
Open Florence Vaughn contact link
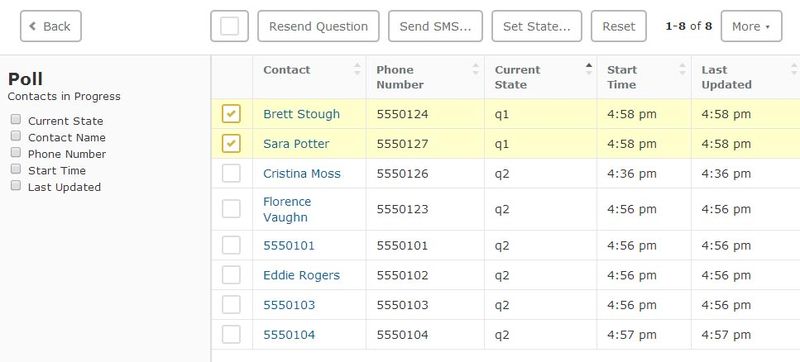[287, 210]
